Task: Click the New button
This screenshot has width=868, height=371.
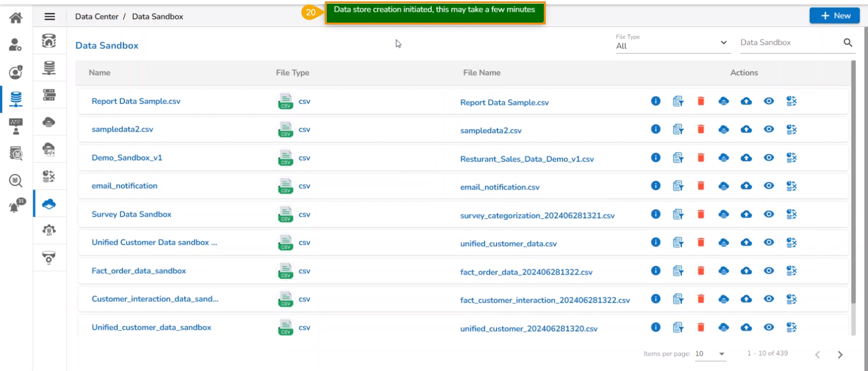Action: point(834,16)
